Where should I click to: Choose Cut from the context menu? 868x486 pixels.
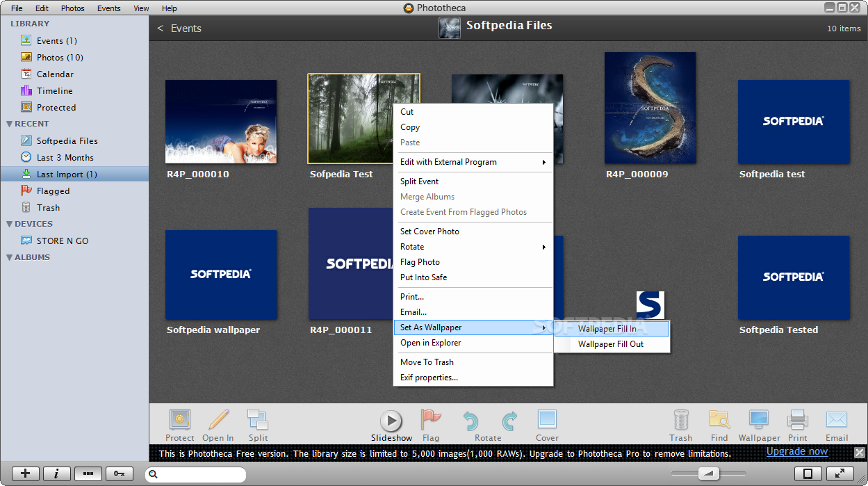click(473, 112)
